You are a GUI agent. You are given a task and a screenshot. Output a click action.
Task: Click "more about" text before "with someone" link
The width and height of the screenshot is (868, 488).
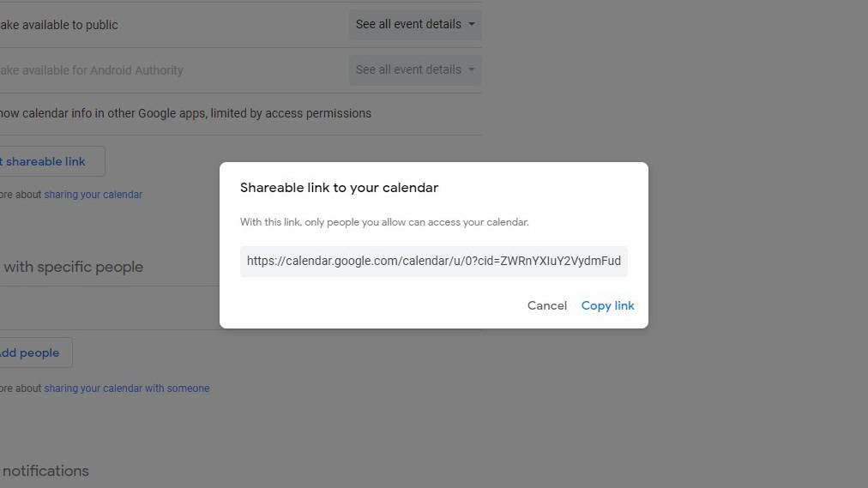21,389
